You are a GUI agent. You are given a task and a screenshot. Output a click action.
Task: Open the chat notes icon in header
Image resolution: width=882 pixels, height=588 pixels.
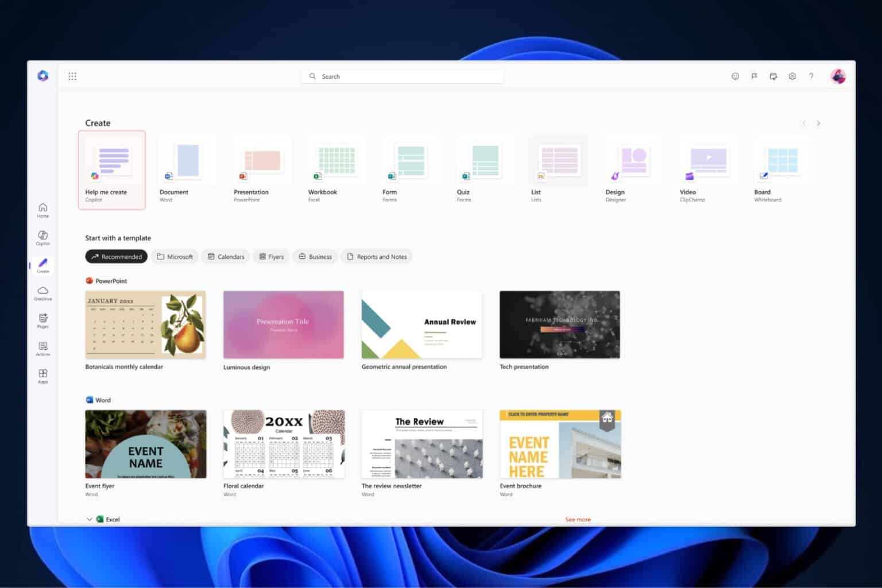773,76
